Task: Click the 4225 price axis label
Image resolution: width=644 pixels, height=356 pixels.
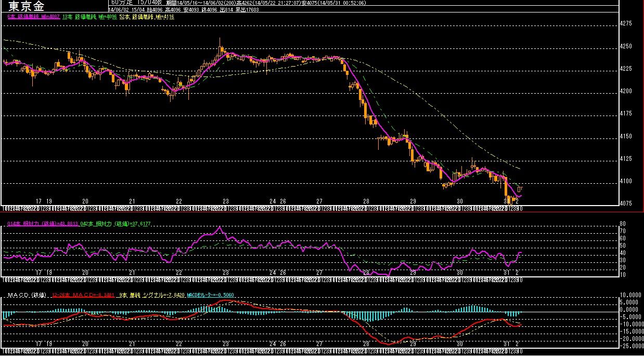Action: pyautogui.click(x=626, y=69)
